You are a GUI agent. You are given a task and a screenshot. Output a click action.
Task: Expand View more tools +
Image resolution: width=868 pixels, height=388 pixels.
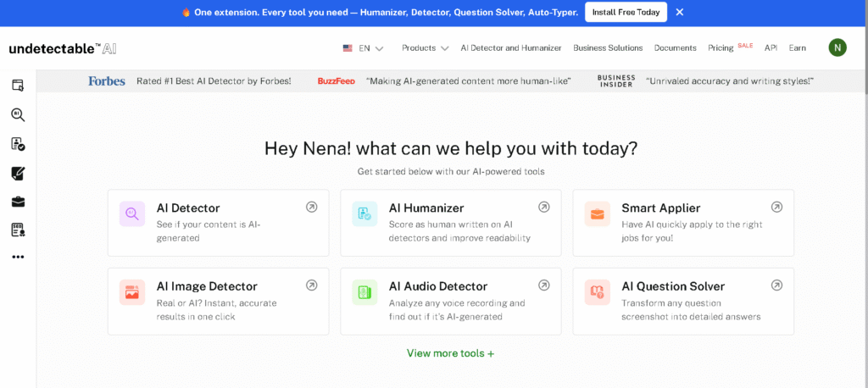[x=451, y=353]
